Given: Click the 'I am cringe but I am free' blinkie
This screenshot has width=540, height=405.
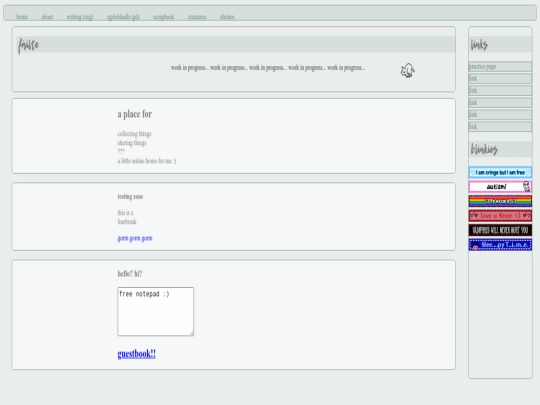Looking at the screenshot, I should 500,172.
